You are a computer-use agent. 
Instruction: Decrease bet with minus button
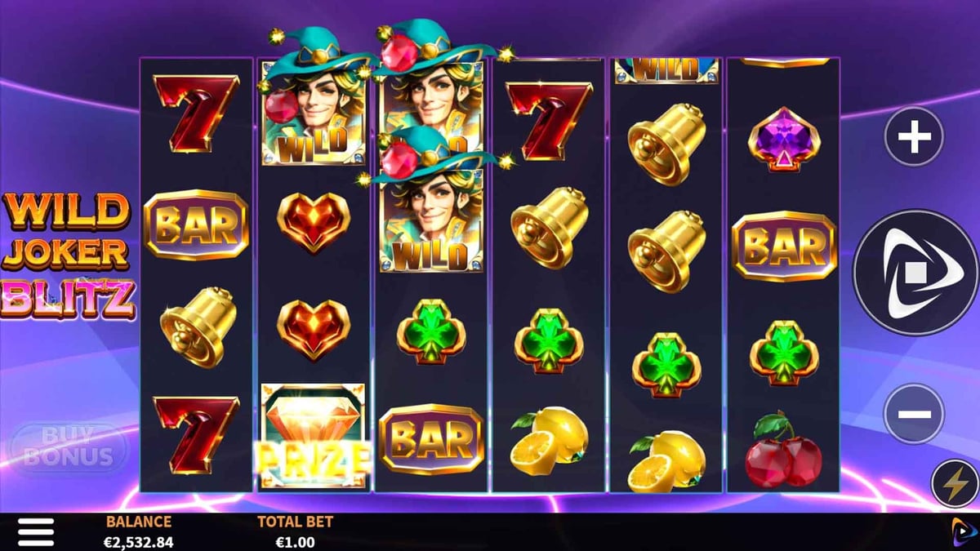click(x=914, y=414)
